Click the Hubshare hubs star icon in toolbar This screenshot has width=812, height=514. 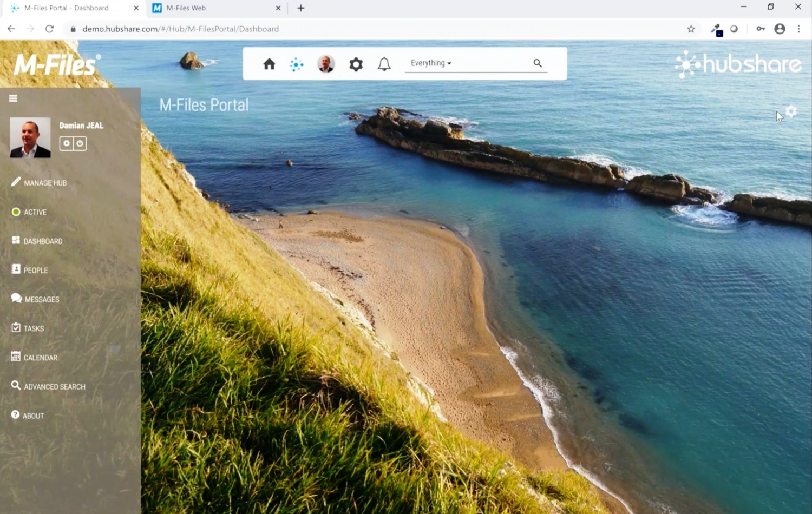[x=297, y=64]
